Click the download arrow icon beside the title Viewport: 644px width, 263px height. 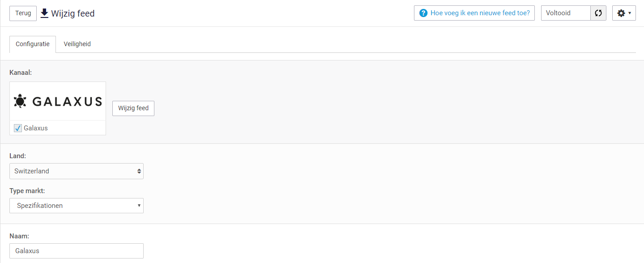tap(44, 13)
